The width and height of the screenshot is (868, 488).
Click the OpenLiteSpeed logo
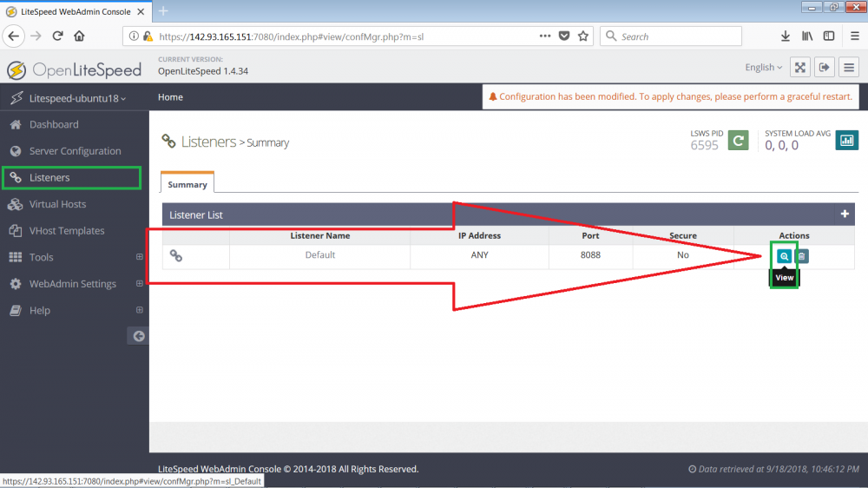pos(74,70)
